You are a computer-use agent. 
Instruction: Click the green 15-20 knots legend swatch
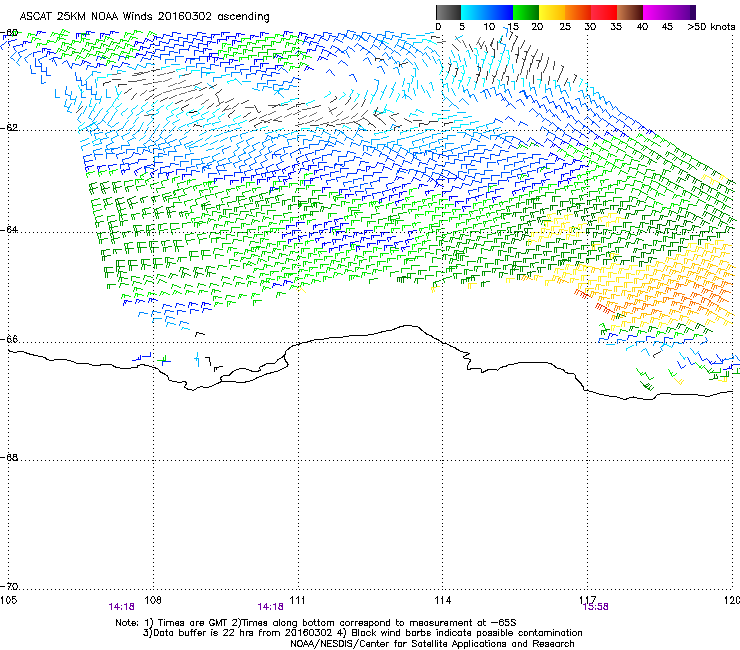[x=526, y=12]
